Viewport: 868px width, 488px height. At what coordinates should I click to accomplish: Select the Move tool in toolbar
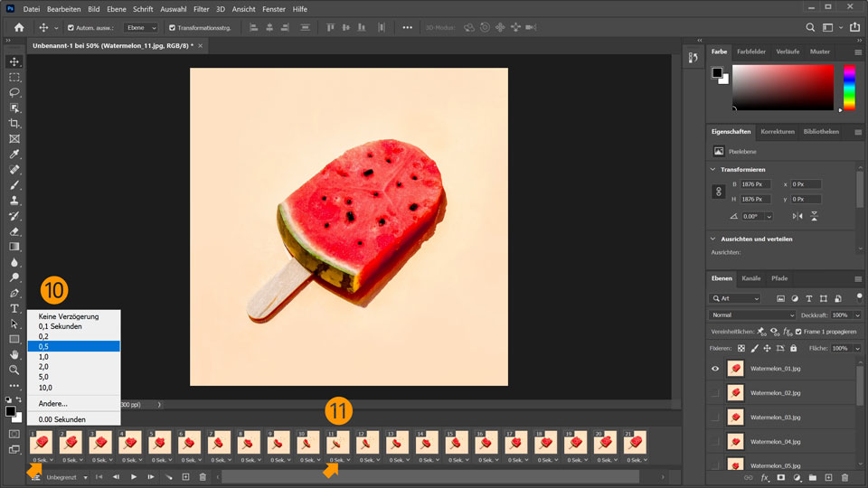coord(14,61)
